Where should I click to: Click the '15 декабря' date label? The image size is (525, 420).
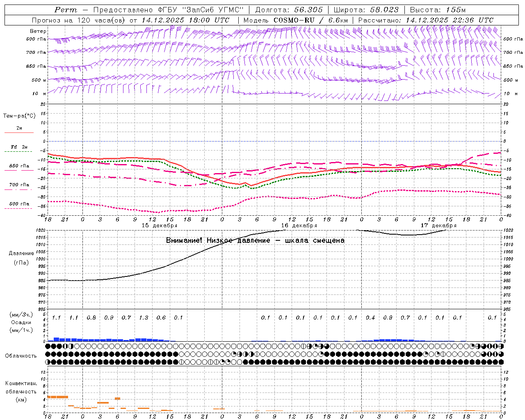[160, 226]
